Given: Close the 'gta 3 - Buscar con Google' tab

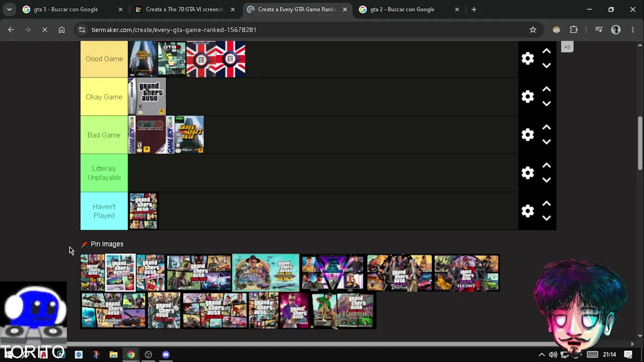Looking at the screenshot, I should pos(120,9).
